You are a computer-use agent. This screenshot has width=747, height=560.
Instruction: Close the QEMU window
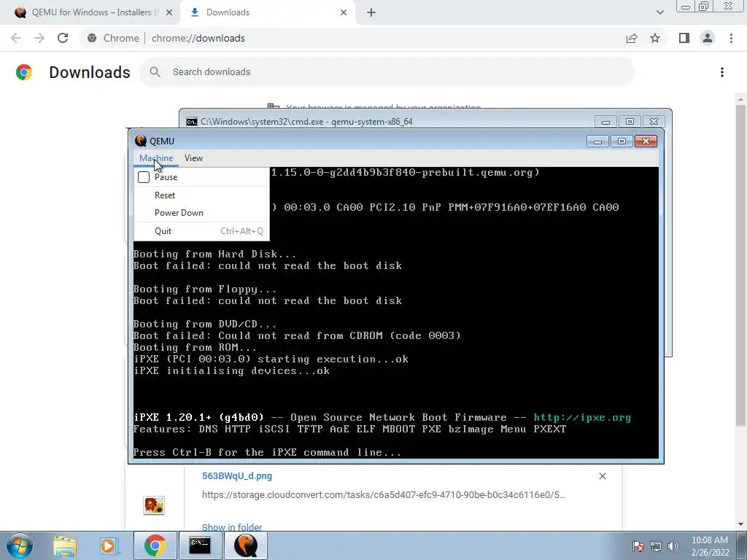pyautogui.click(x=646, y=141)
